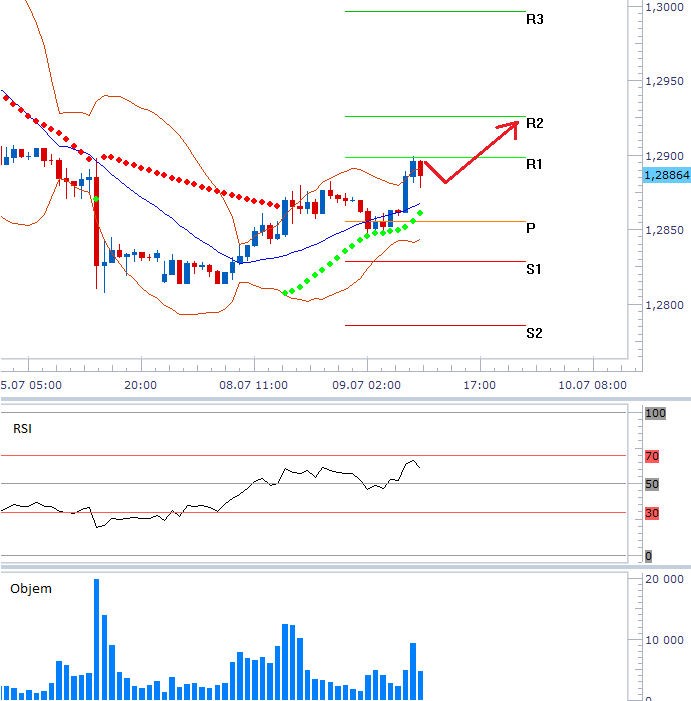This screenshot has height=701, width=691.
Task: Click the RSI 30 oversold level label
Action: [652, 513]
